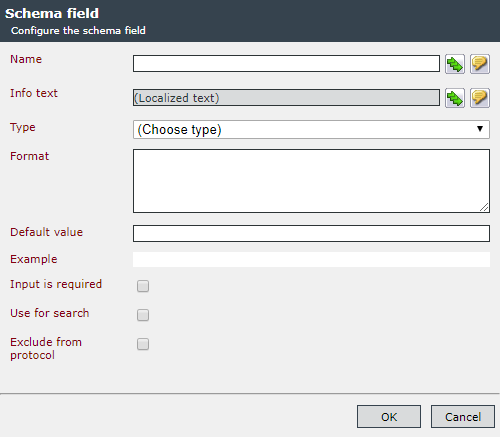Click the Info text label
Image resolution: width=500 pixels, height=437 pixels.
point(34,93)
